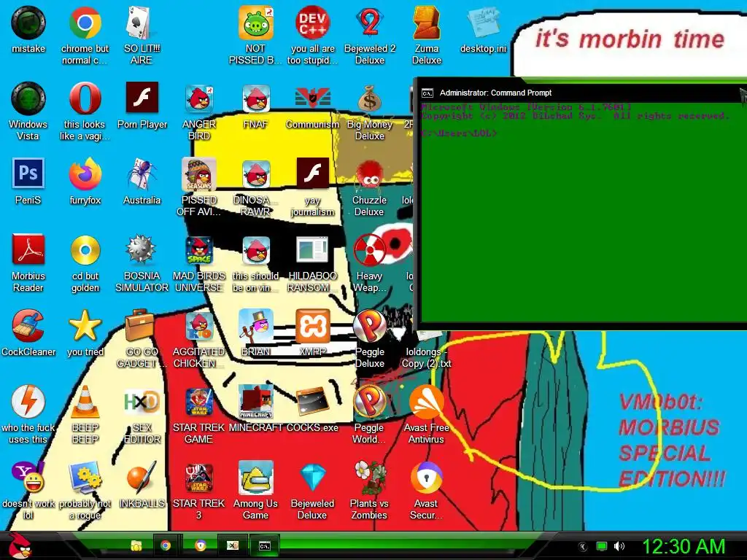Launch the INKBALLS desktop icon
This screenshot has height=560, width=747.
coord(142,478)
